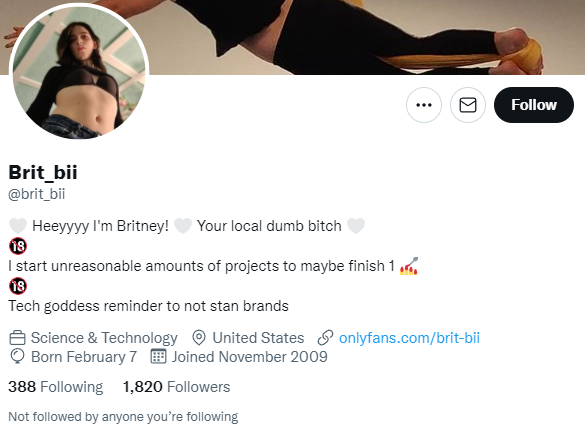View the round profile picture
The height and width of the screenshot is (432, 585).
pyautogui.click(x=79, y=71)
